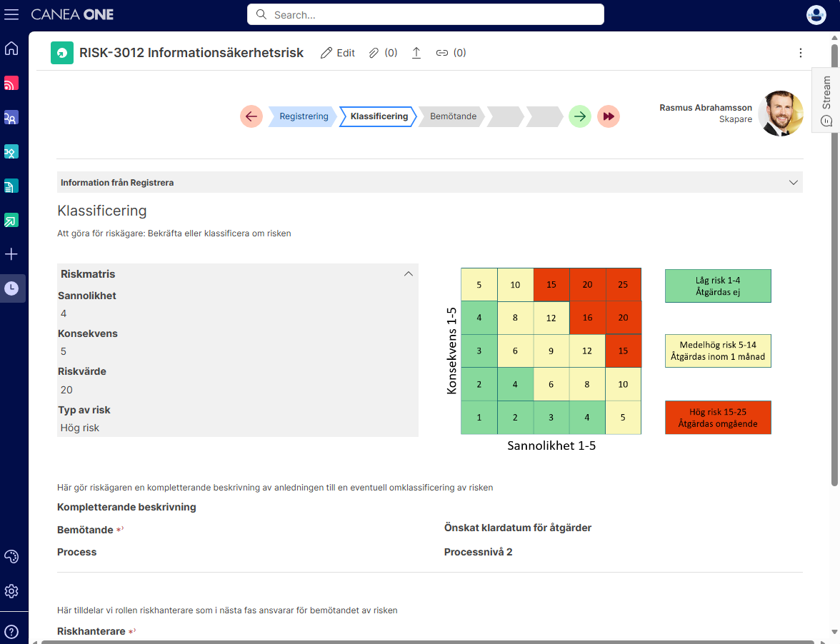Open the clock icon in sidebar
This screenshot has height=644, width=840.
click(11, 288)
